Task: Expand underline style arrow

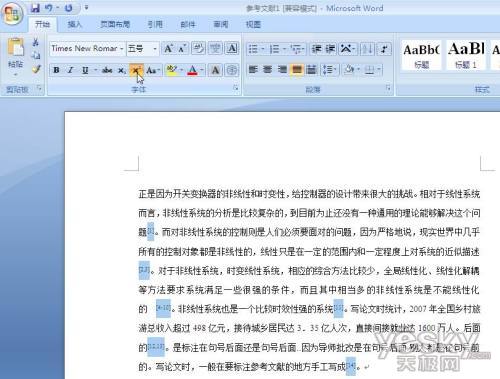Action: pos(96,70)
